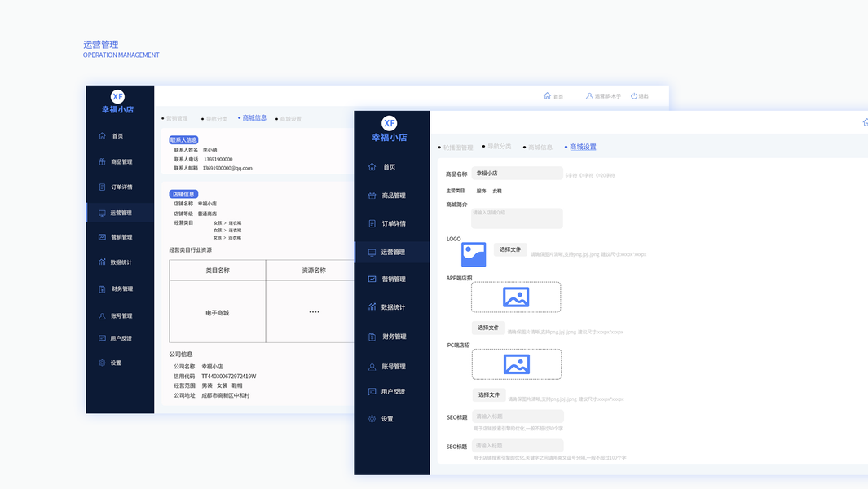Image resolution: width=868 pixels, height=489 pixels.
Task: Open 账号管理 icon in back window sidebar
Action: click(102, 315)
